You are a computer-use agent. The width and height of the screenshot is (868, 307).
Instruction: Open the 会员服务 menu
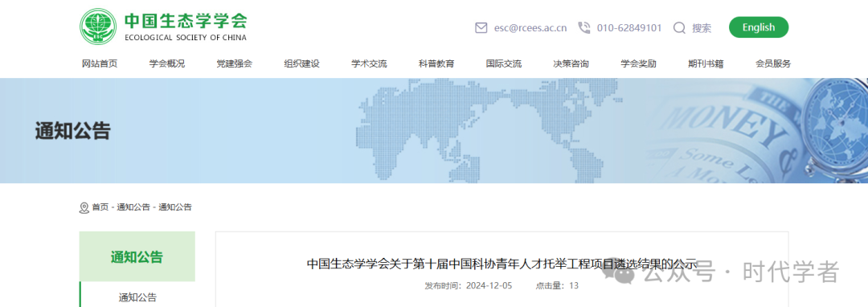pos(773,63)
